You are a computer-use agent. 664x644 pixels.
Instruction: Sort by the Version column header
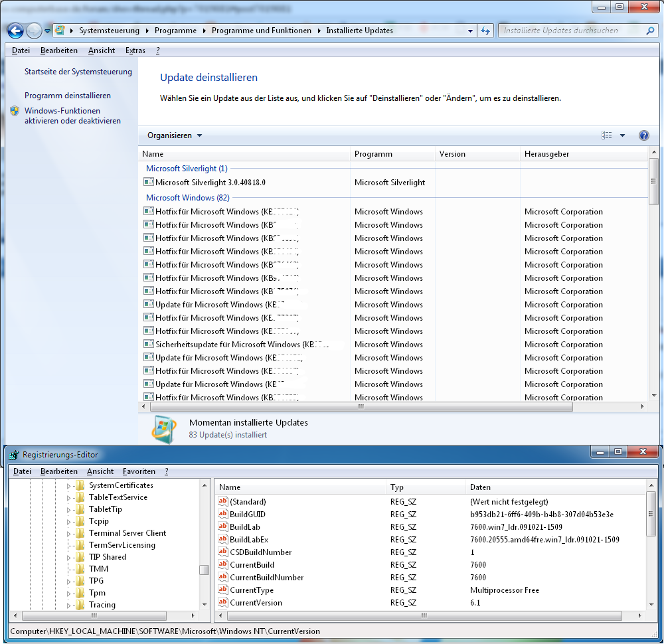pyautogui.click(x=477, y=154)
